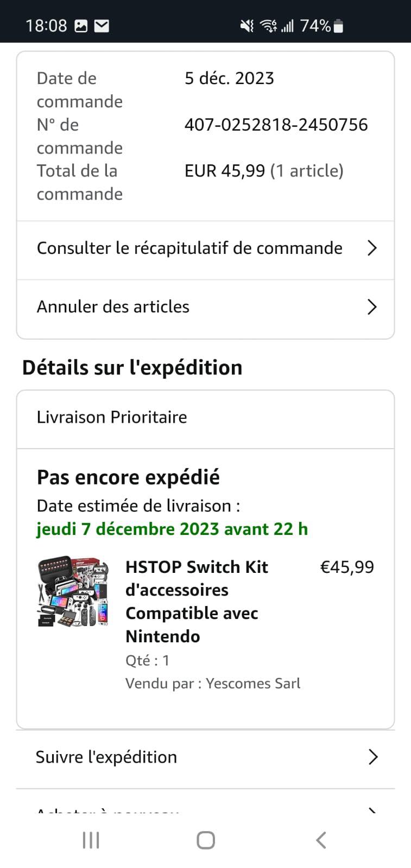
Task: Tap the Android home button icon
Action: click(206, 840)
